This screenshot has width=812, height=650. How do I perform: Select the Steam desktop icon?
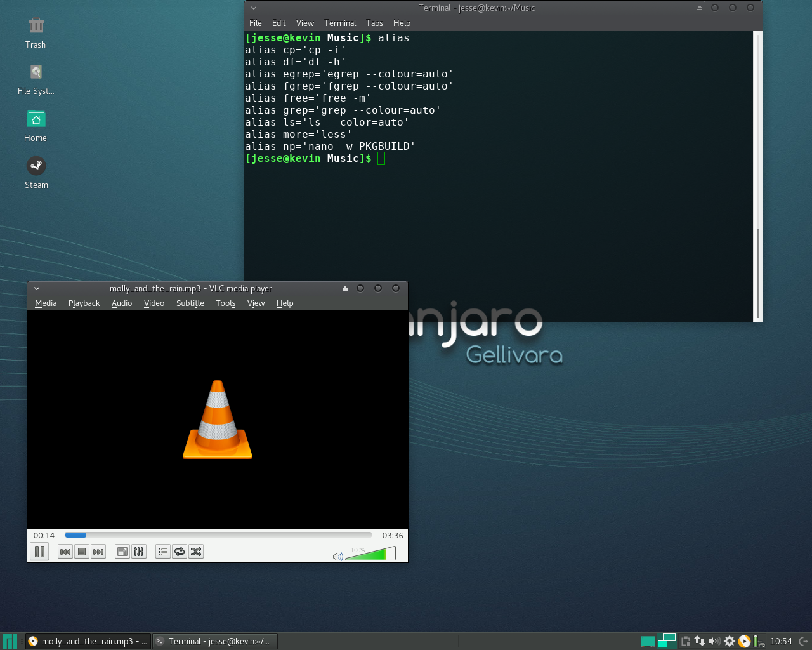coord(36,174)
